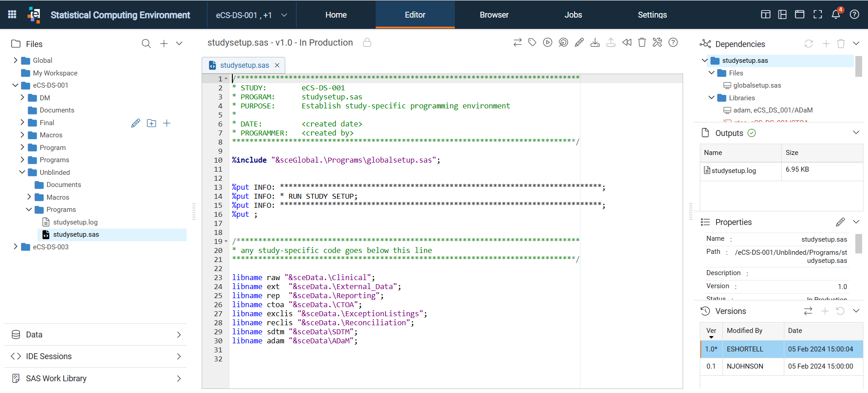
Task: Switch to the Browser tab
Action: pyautogui.click(x=494, y=15)
